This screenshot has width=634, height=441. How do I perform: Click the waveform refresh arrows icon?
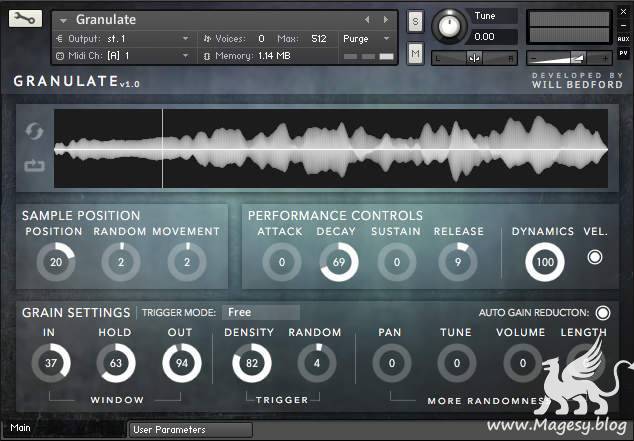point(34,131)
